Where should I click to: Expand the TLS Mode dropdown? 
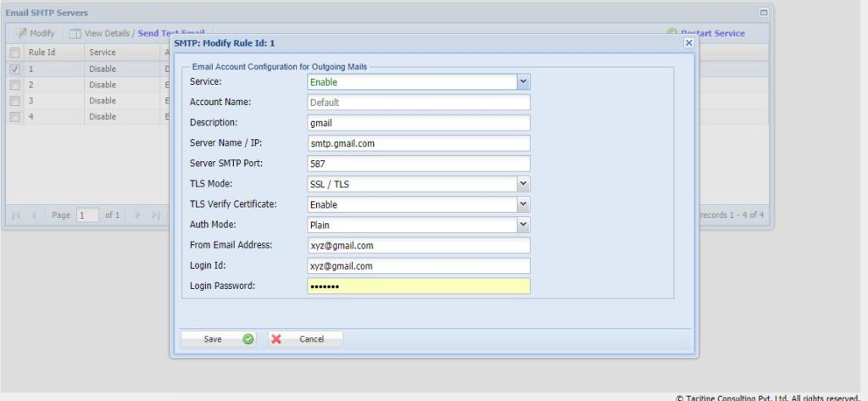tap(523, 184)
